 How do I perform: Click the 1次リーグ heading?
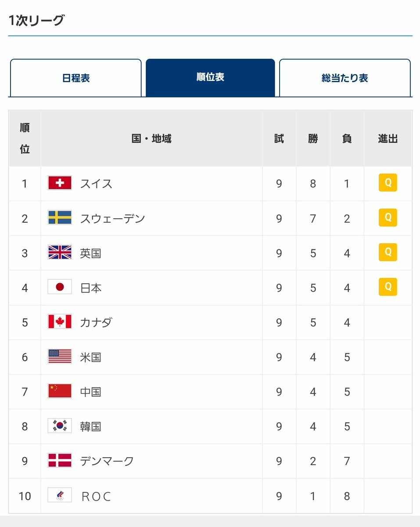[36, 20]
